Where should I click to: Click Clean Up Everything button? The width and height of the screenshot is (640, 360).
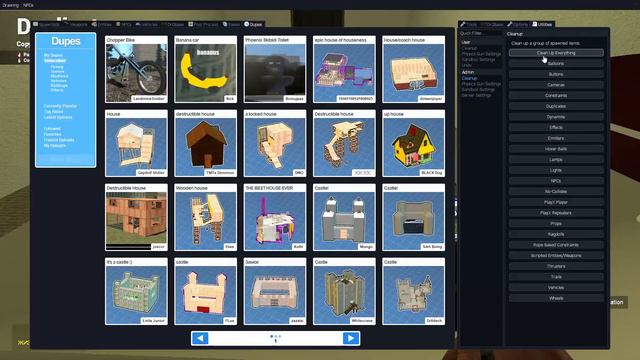tap(556, 53)
